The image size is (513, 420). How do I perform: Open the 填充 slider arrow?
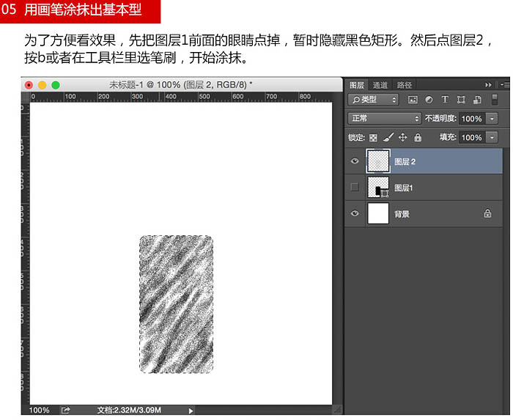(x=492, y=138)
